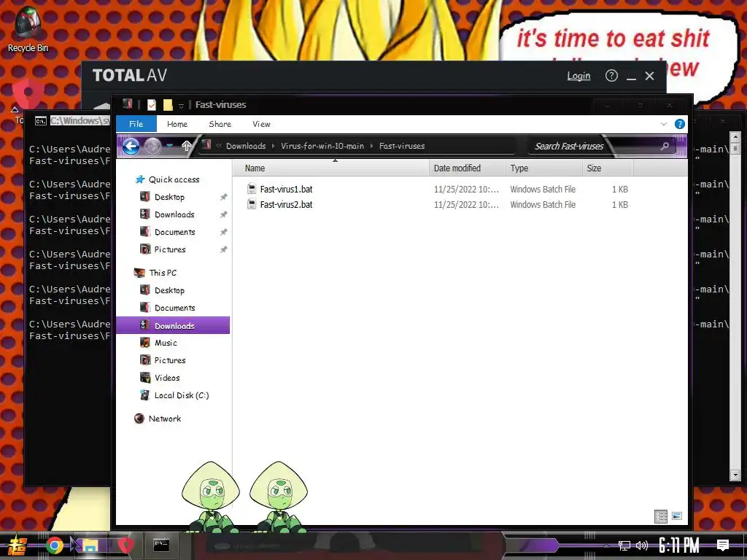Image resolution: width=747 pixels, height=560 pixels.
Task: Click the 6:11 PM taskbar clock
Action: [679, 545]
